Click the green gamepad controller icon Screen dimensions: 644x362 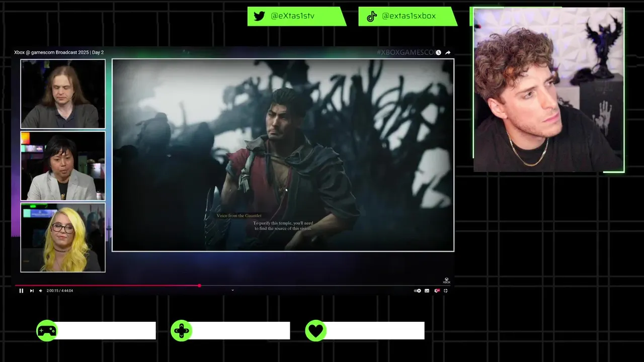click(x=47, y=331)
